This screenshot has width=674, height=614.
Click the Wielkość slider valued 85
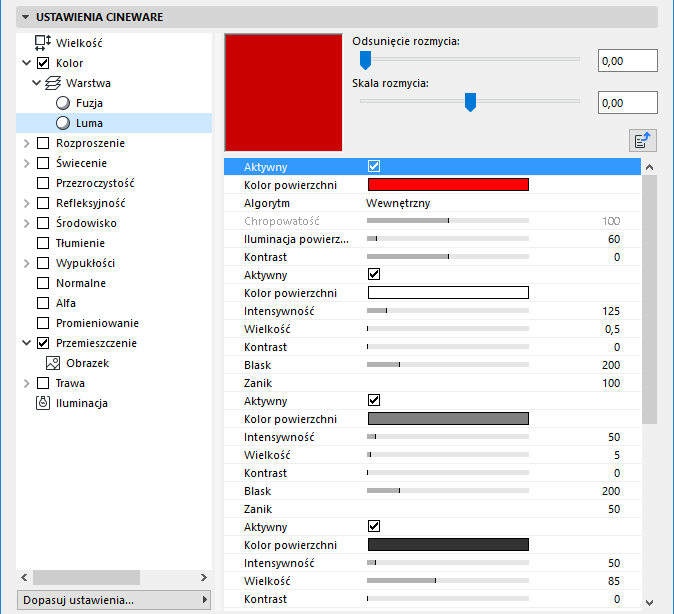448,580
